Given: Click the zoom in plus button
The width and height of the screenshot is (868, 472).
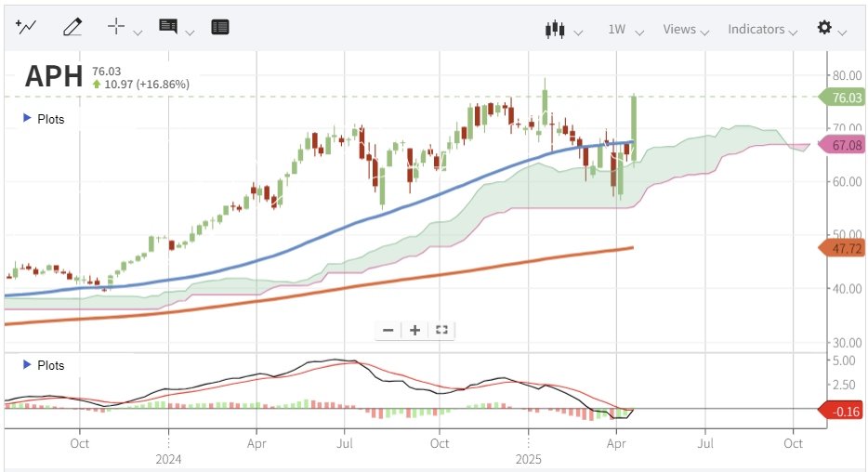Looking at the screenshot, I should [414, 331].
